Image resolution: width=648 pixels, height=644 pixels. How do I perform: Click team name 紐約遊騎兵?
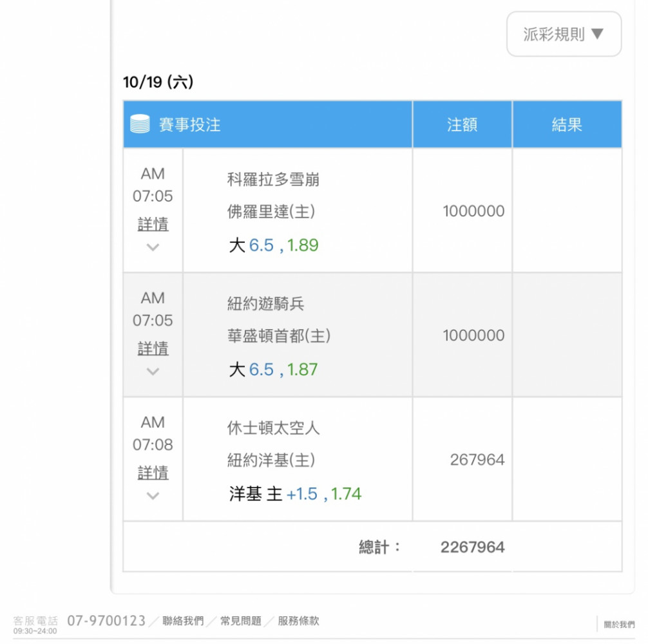[266, 304]
